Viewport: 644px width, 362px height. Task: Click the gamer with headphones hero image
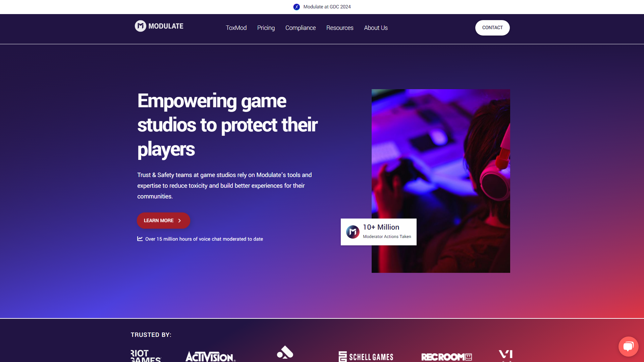click(x=441, y=181)
